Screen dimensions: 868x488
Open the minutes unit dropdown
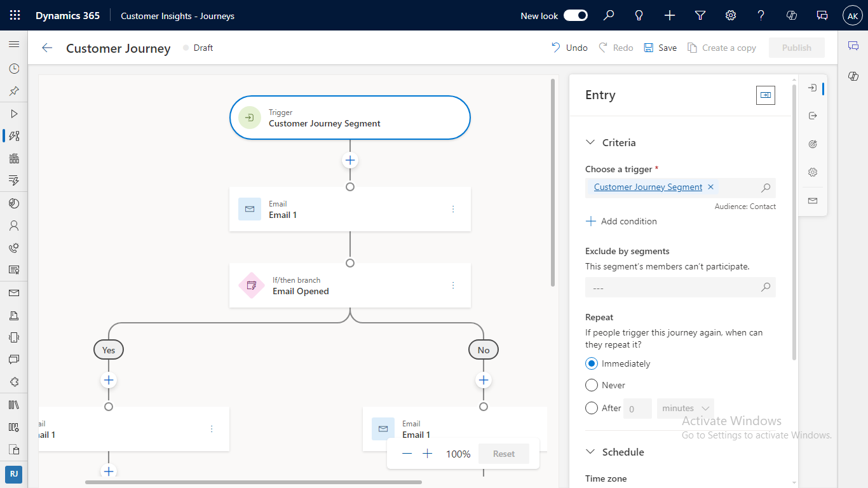pos(685,408)
